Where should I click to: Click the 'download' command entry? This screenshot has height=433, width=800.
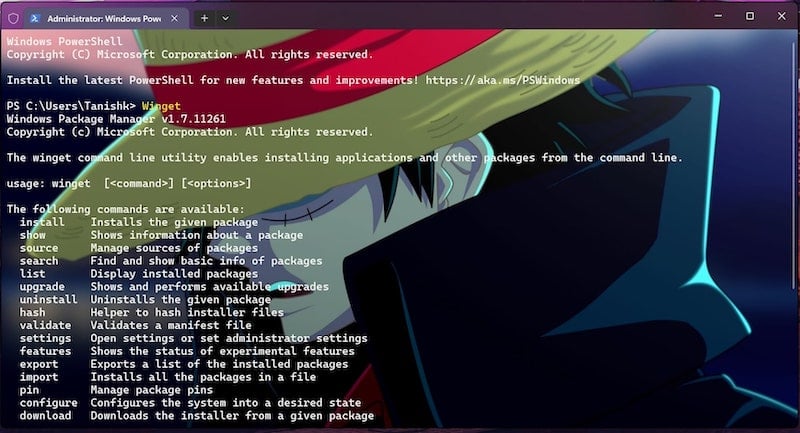[x=45, y=416]
